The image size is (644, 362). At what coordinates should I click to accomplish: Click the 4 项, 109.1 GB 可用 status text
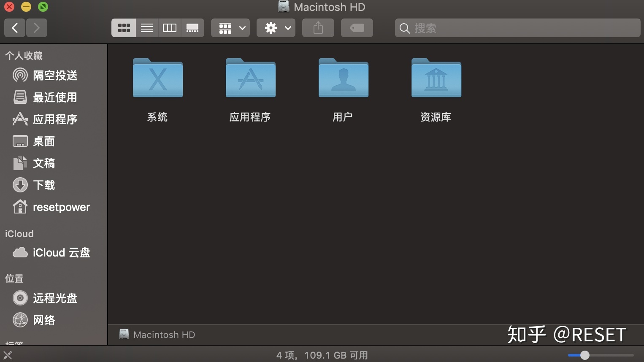tap(322, 355)
